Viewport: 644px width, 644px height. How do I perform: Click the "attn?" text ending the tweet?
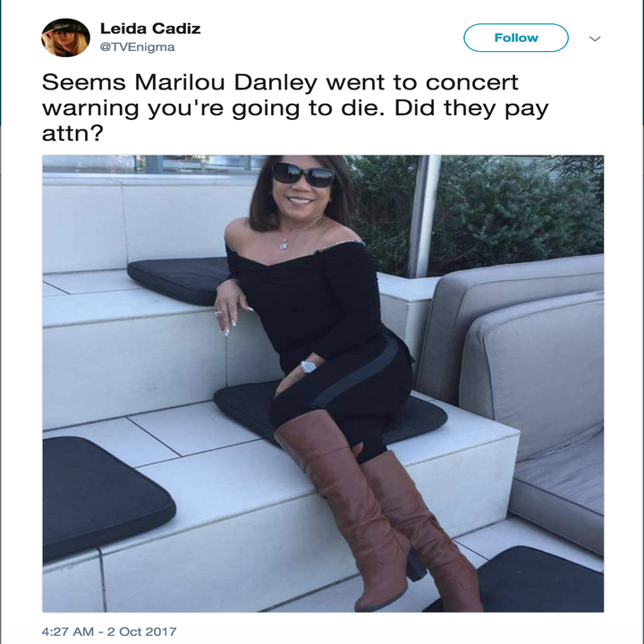(x=72, y=133)
